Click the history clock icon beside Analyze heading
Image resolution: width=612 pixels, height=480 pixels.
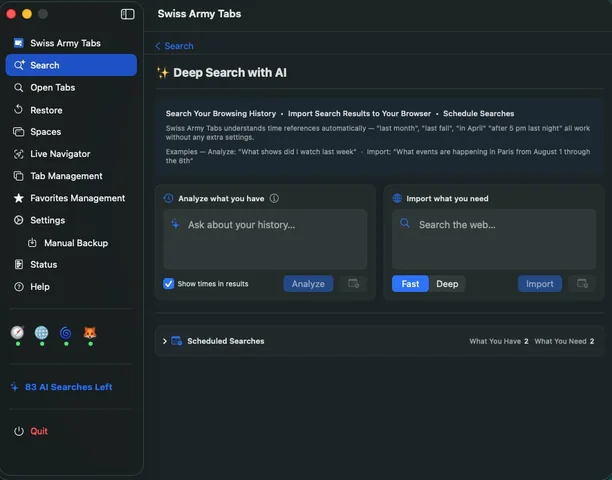(168, 198)
